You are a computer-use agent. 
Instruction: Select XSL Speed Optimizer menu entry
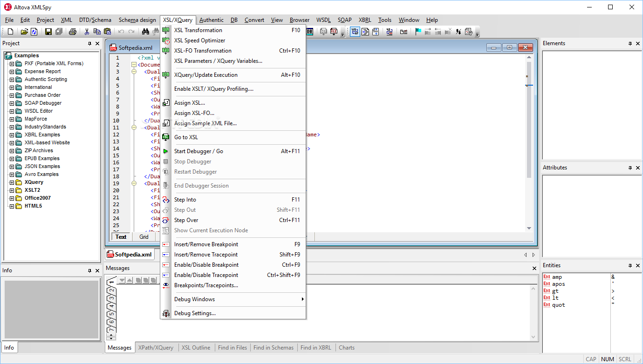tap(233, 40)
